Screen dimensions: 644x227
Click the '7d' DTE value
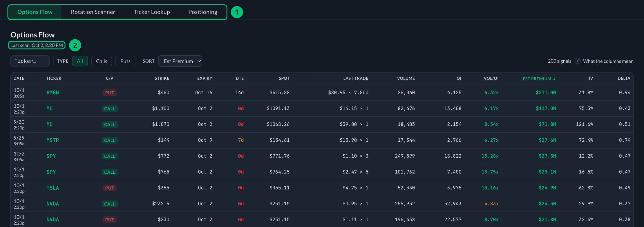pyautogui.click(x=241, y=140)
